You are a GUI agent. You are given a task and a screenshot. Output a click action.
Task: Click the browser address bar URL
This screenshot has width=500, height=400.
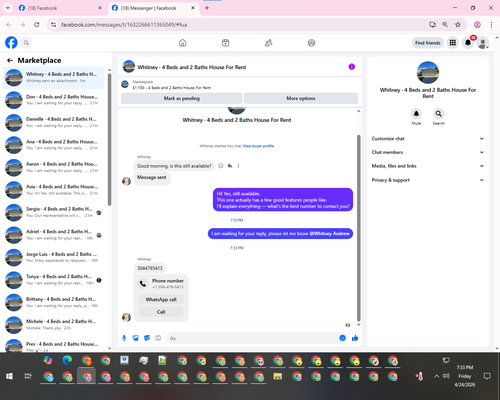tap(124, 25)
